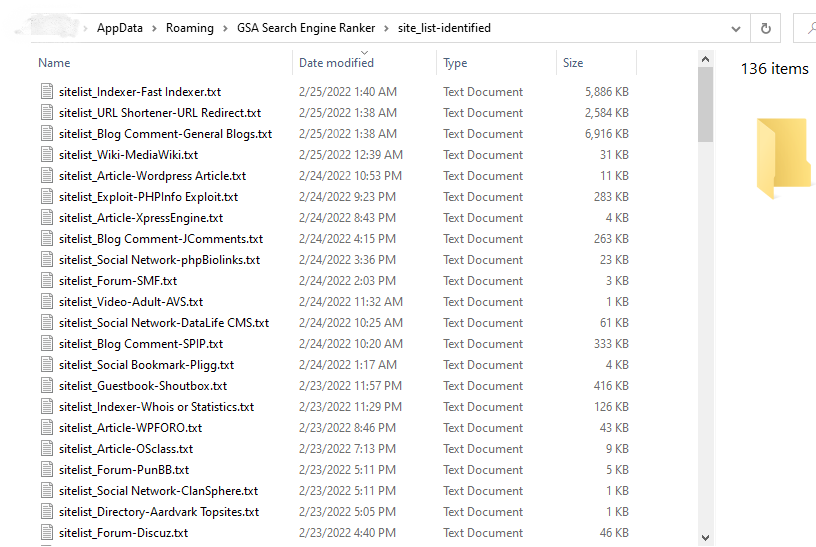This screenshot has height=547, width=816.
Task: Click file icon for sitelist_Indexer-Fast Indexer.txt
Action: [x=47, y=92]
